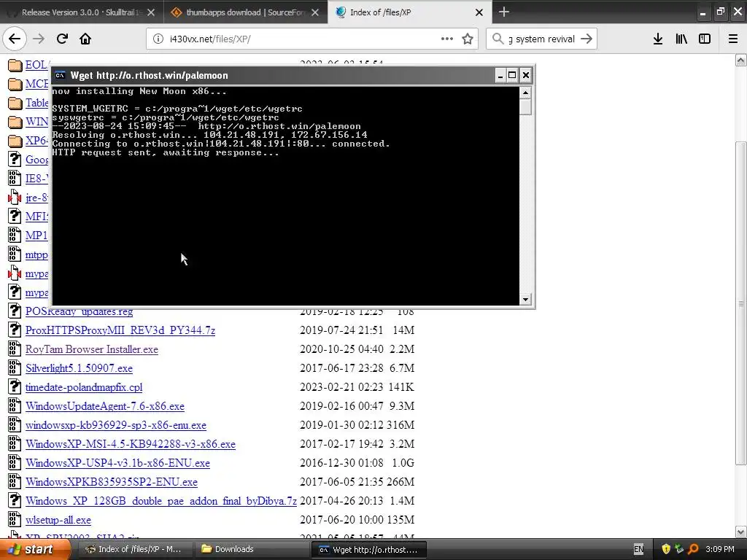
Task: Bookmark this page with the star
Action: pos(468,39)
